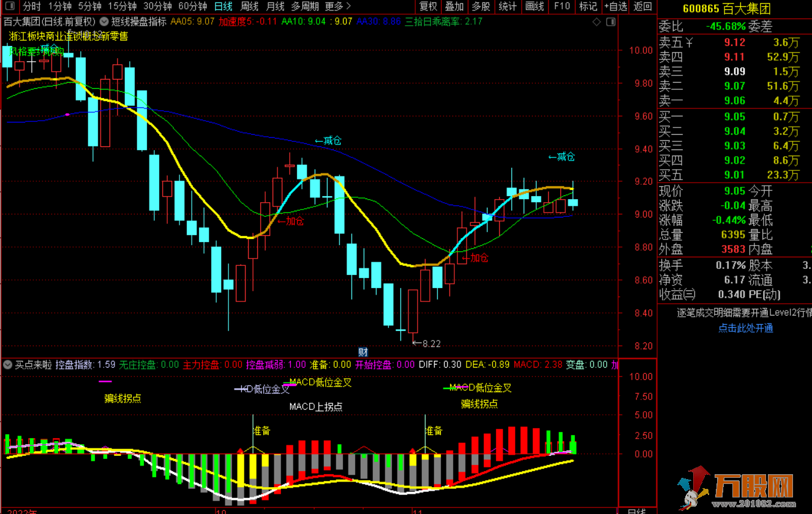
Task: Click the 委比 value -45.68%
Action: 726,26
